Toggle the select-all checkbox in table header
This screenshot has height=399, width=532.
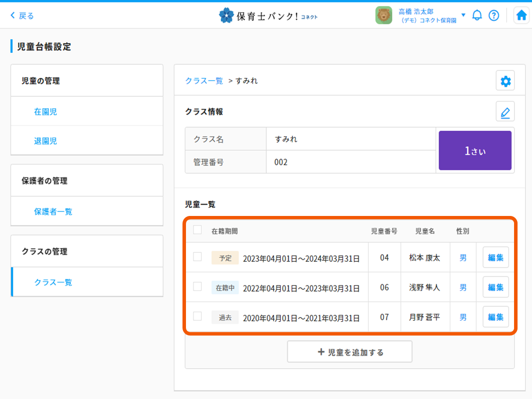pos(197,230)
